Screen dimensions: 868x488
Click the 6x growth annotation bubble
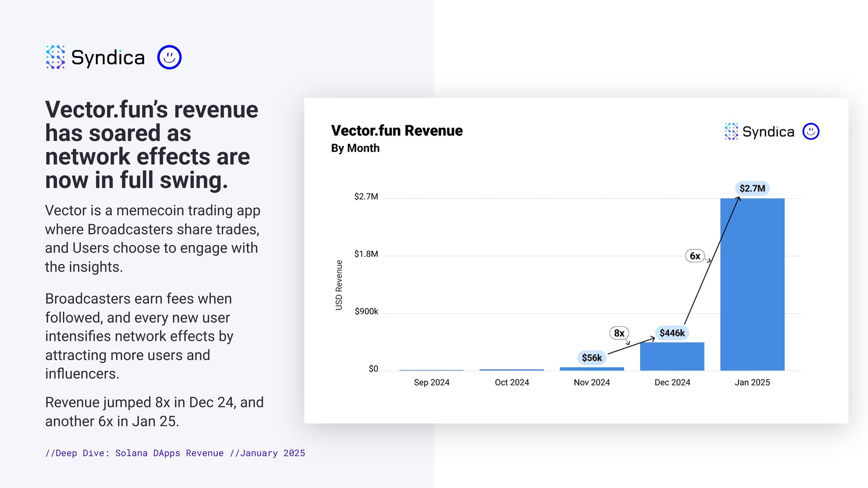click(x=695, y=256)
